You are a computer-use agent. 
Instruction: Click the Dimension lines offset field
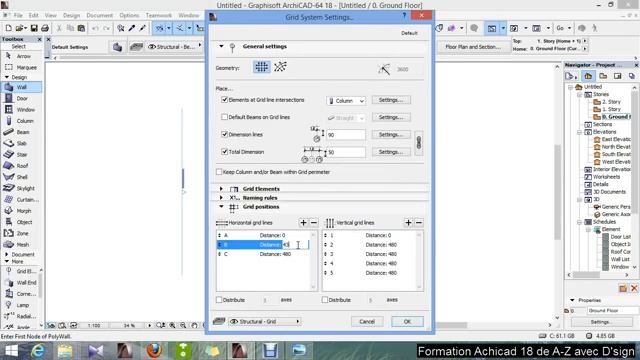pos(346,135)
